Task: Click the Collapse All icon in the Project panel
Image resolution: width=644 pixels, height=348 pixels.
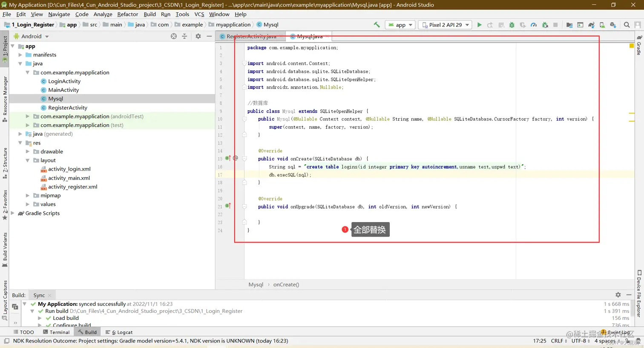Action: (x=184, y=36)
